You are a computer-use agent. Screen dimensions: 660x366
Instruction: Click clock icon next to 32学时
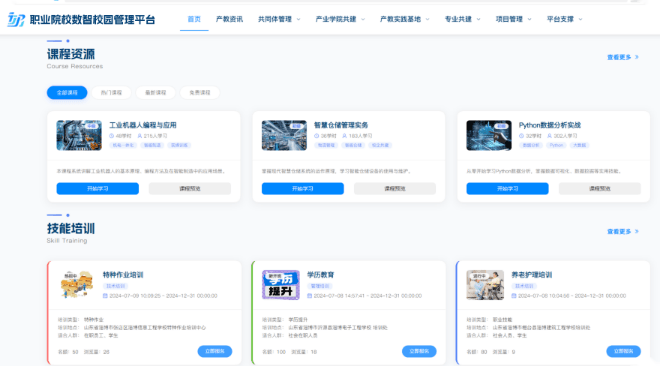pyautogui.click(x=521, y=136)
